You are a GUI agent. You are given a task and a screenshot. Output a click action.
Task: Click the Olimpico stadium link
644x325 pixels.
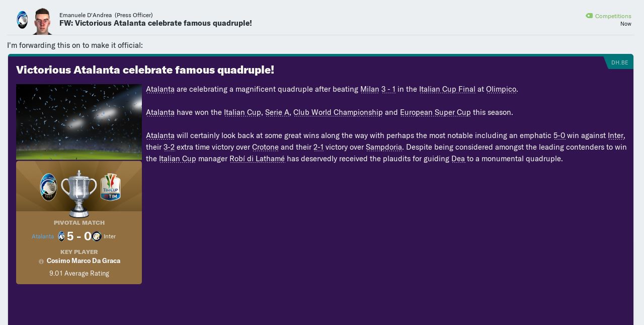click(501, 89)
